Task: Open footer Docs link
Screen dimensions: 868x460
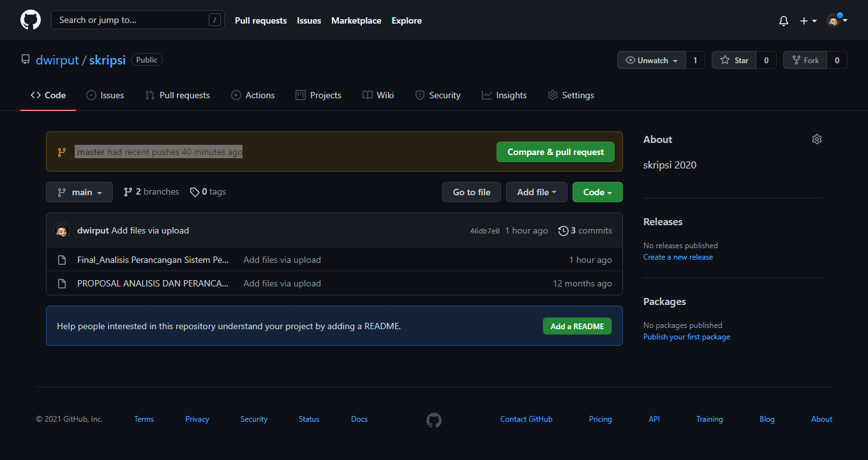Action: pos(359,419)
